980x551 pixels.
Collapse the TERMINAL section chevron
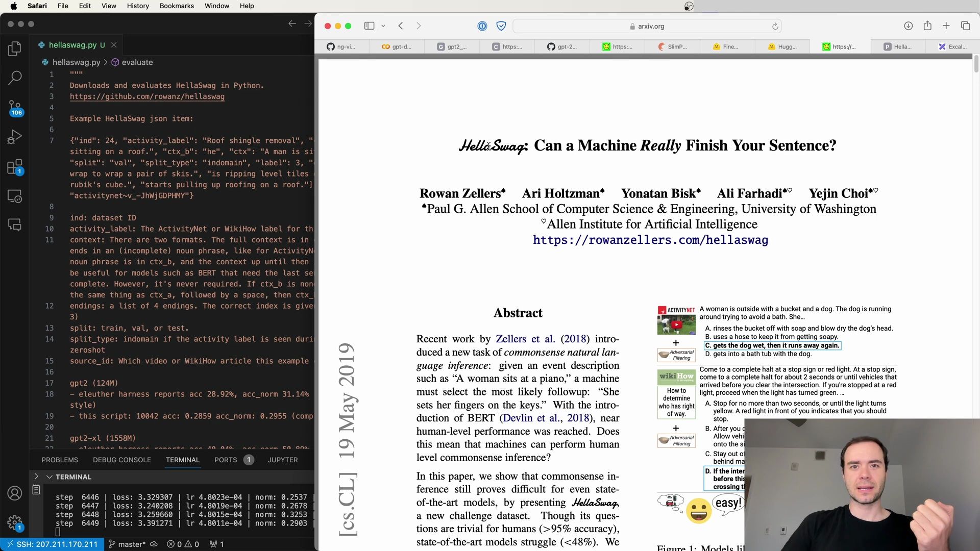50,477
